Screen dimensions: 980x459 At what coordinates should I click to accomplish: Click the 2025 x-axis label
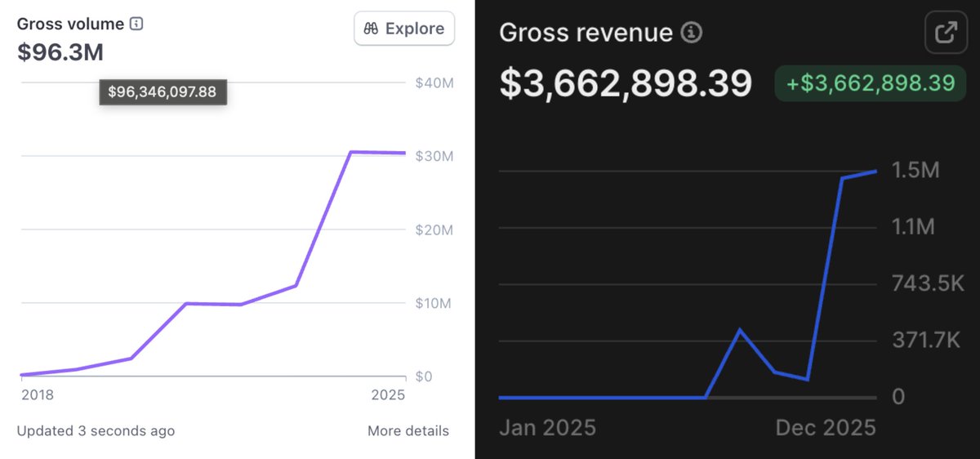point(388,395)
